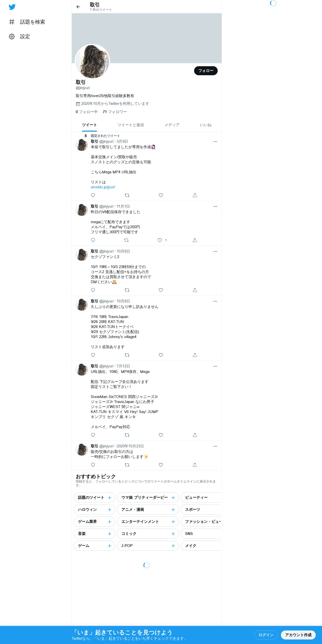This screenshot has width=322, height=644.
Task: Reply to the pinned 3月9日 tweet
Action: pyautogui.click(x=93, y=195)
